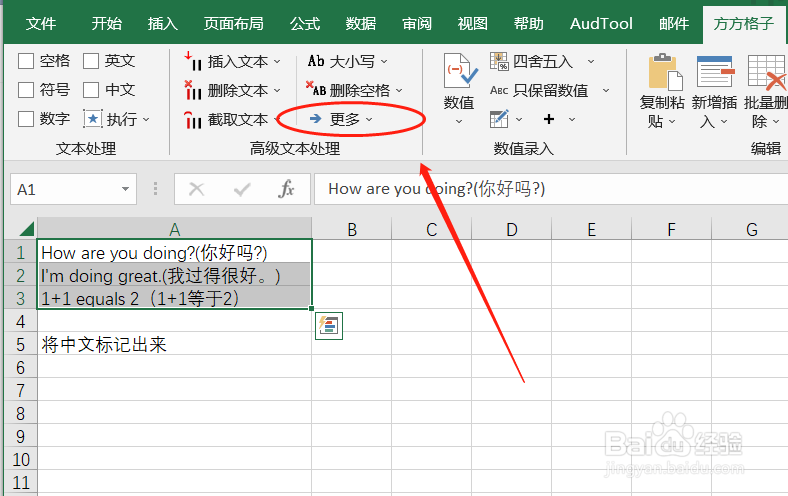Open the 删除空格 dropdown arrow
The width and height of the screenshot is (788, 496).
click(x=399, y=91)
